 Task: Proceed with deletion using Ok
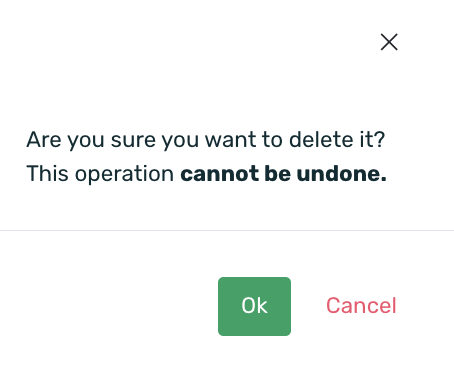tap(254, 306)
